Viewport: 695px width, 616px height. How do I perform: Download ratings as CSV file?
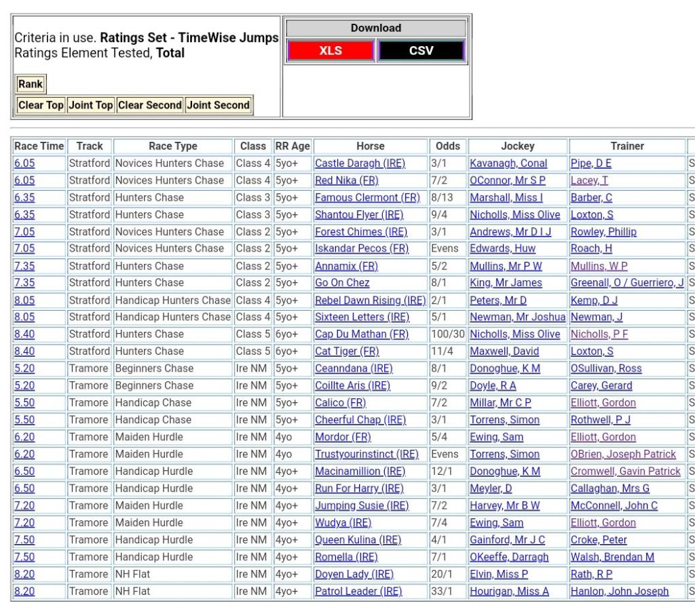(x=421, y=51)
